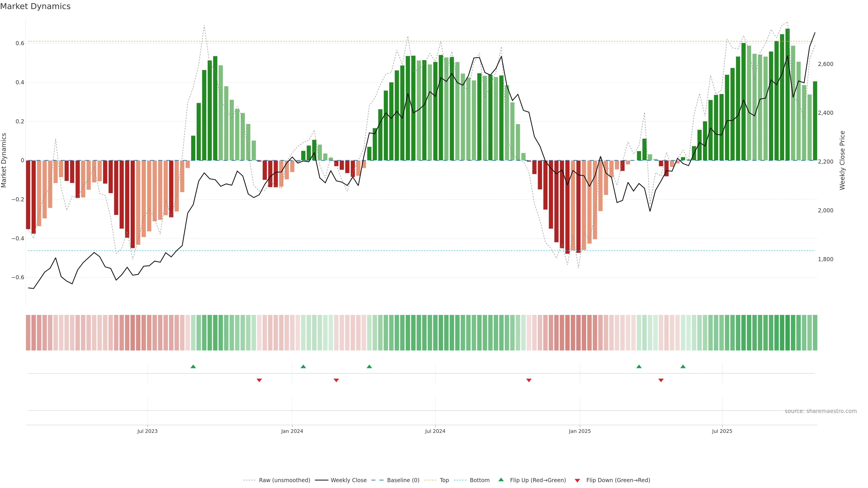The image size is (868, 488).
Task: Click the 2,600 label on the price axis
Action: tap(826, 64)
